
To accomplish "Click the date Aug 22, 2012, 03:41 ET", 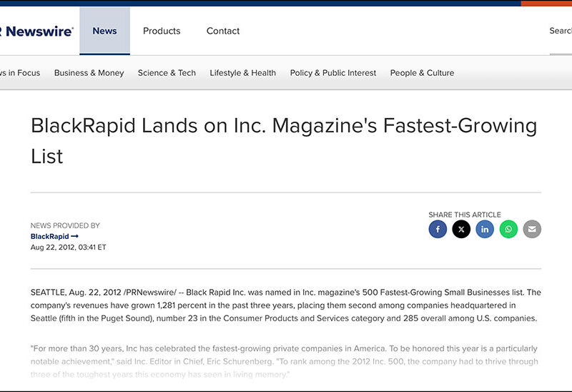I will tap(68, 247).
